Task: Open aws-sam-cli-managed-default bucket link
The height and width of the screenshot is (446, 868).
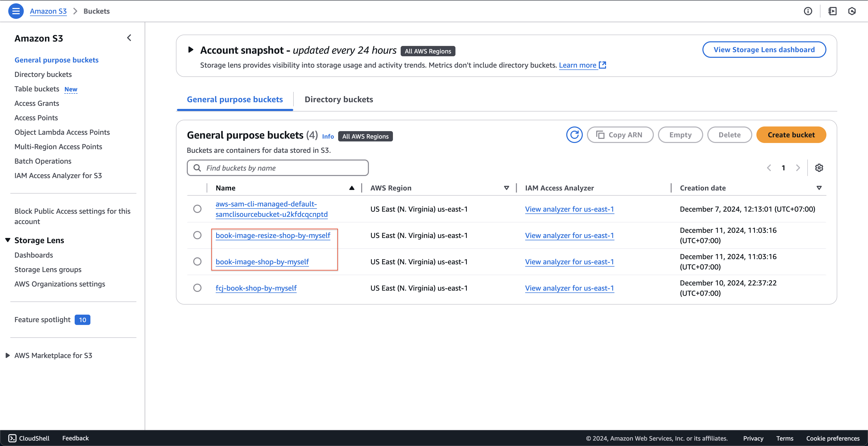Action: pos(271,209)
